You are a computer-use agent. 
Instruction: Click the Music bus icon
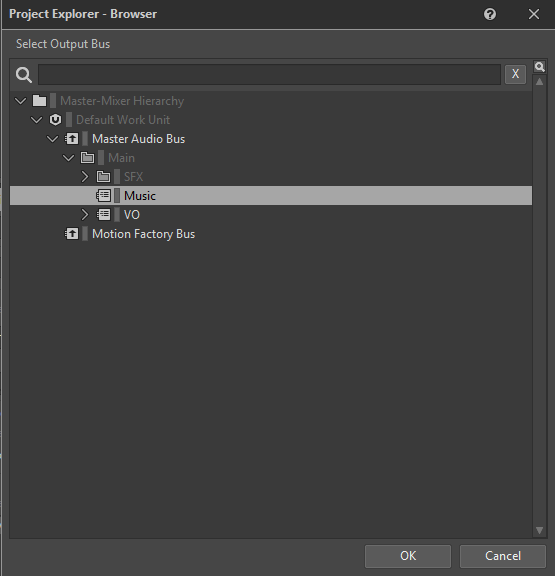(x=103, y=196)
